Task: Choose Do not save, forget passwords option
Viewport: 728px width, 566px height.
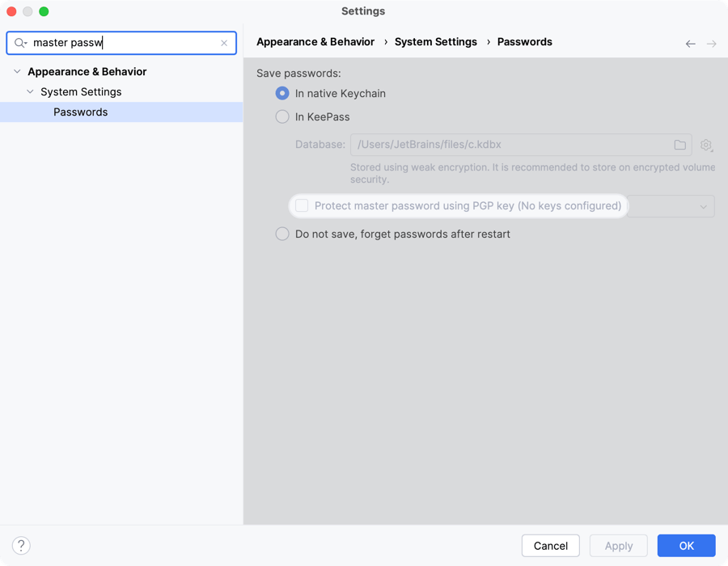Action: tap(282, 234)
